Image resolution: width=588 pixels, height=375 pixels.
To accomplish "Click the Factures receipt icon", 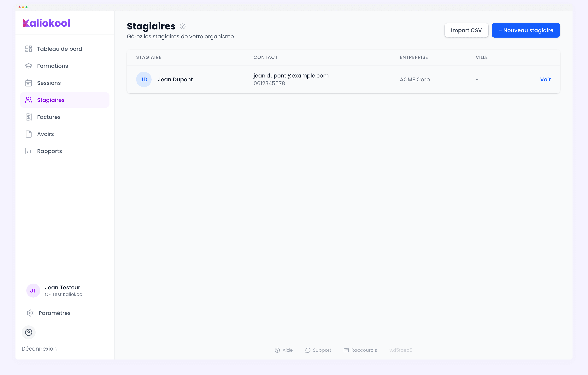I will [x=29, y=117].
